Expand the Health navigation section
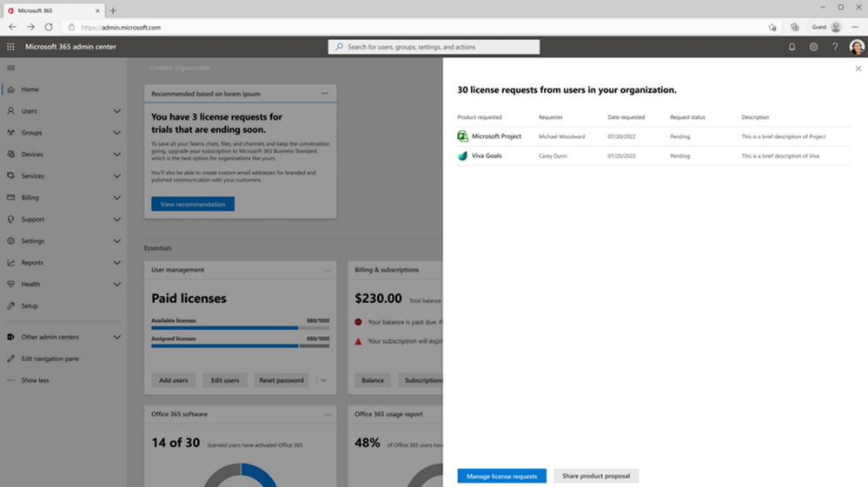 (116, 284)
